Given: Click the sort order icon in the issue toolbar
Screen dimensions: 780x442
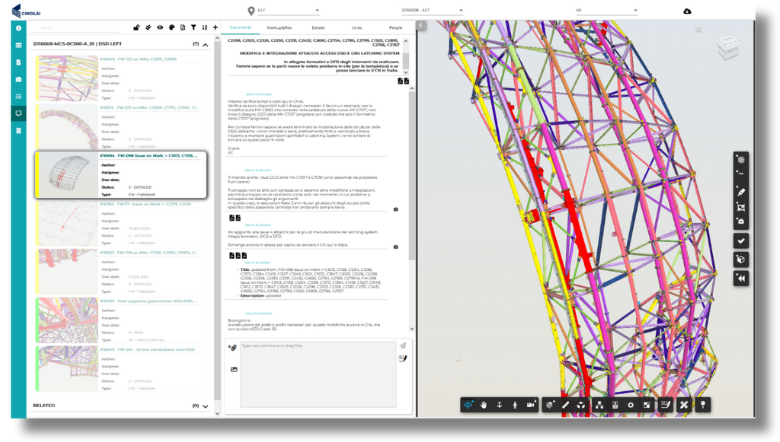Looking at the screenshot, I should pyautogui.click(x=204, y=28).
